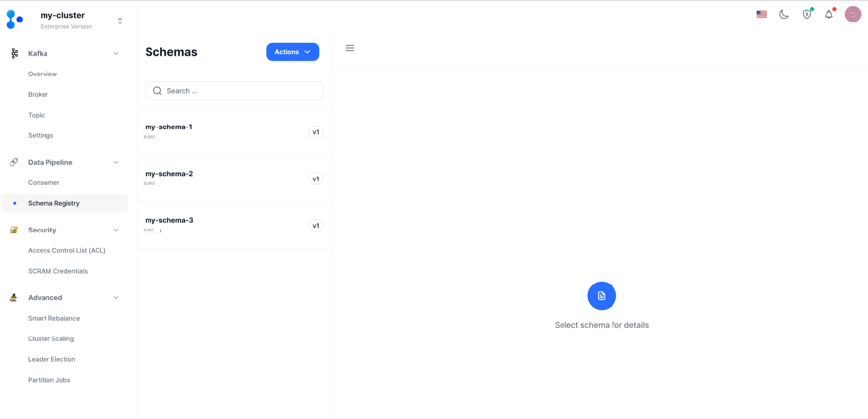This screenshot has height=419, width=868.
Task: Open the Topic page
Action: (36, 115)
